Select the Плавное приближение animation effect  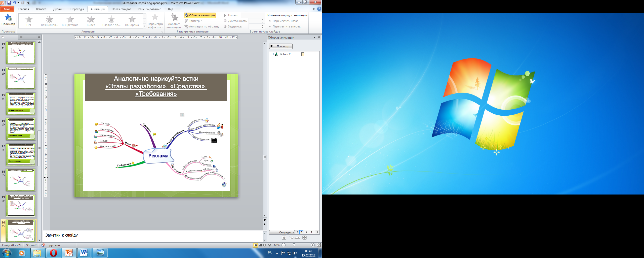tap(111, 21)
